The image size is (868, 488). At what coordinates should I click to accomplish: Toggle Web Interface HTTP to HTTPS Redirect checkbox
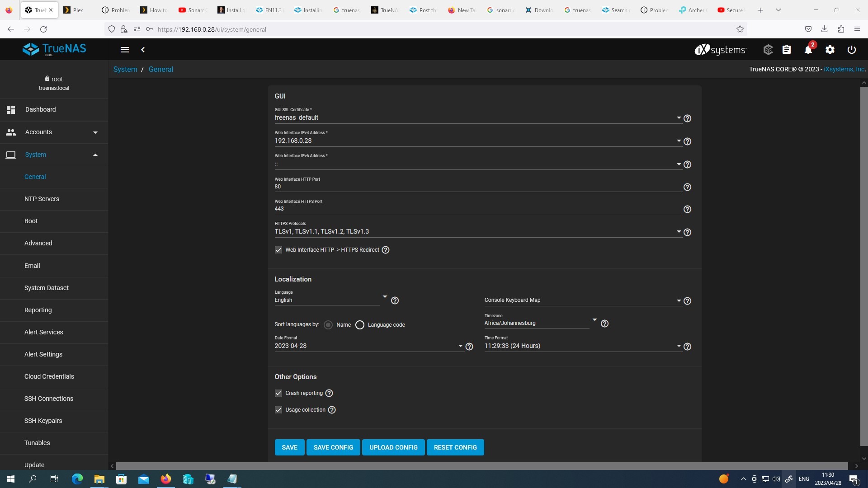pos(278,250)
